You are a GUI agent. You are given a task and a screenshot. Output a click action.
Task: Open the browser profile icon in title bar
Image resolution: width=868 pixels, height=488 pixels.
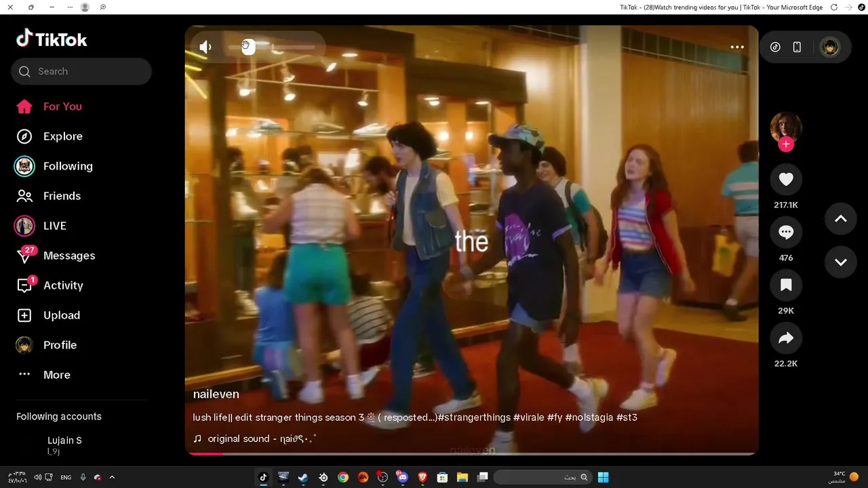coord(85,7)
